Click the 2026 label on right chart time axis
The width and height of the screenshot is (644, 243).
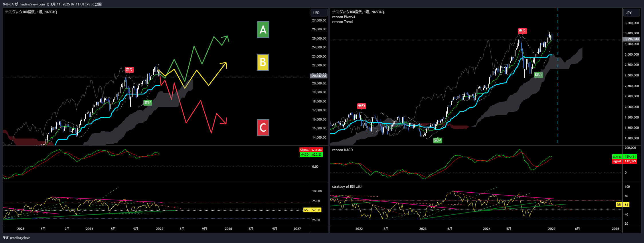pos(615,229)
